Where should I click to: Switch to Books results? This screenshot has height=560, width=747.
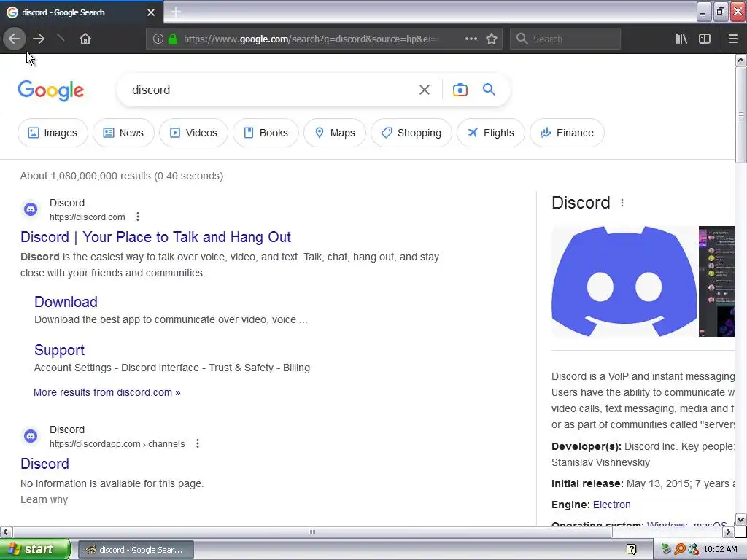coord(266,133)
